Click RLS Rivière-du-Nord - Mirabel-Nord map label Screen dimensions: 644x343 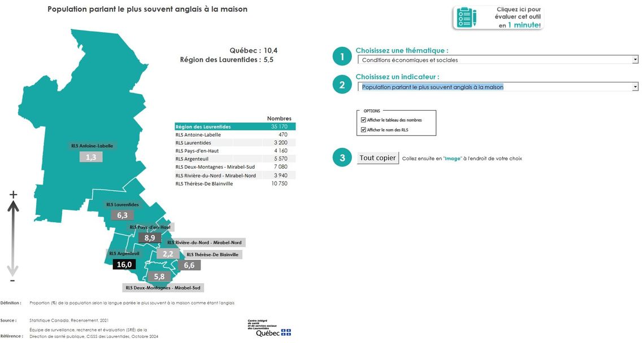point(204,243)
